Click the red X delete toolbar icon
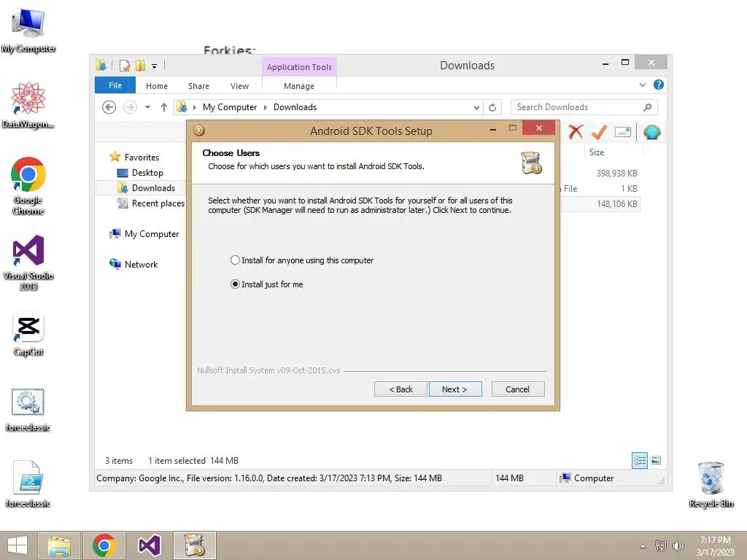This screenshot has height=560, width=747. tap(576, 132)
